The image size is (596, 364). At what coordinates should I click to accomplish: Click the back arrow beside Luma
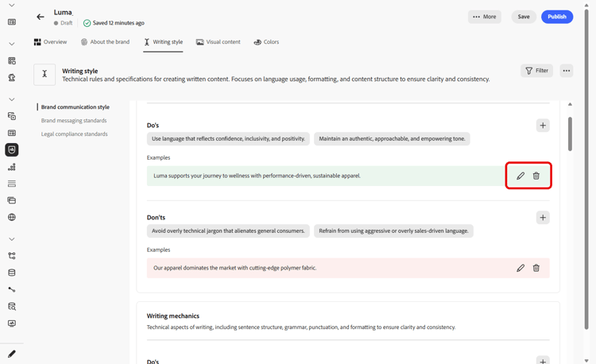click(41, 17)
